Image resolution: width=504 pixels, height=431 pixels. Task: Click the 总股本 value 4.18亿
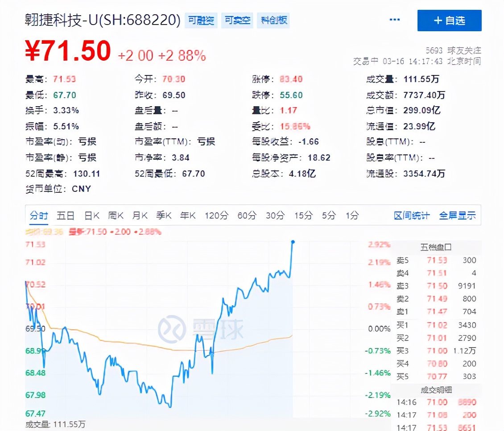pos(302,174)
